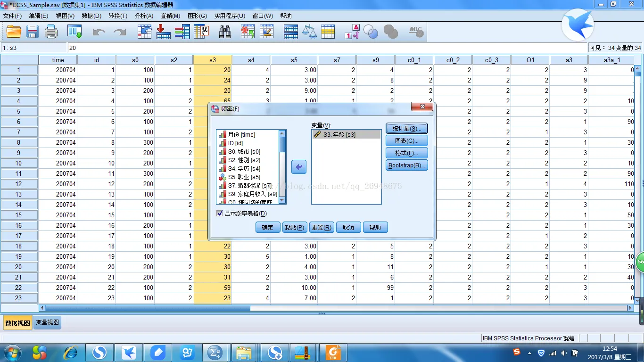
Task: Click the Go to Case icon
Action: [145, 32]
